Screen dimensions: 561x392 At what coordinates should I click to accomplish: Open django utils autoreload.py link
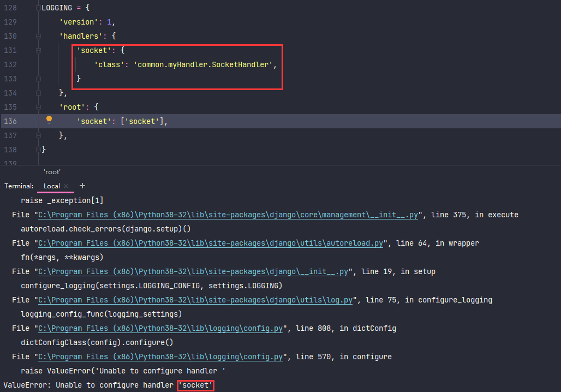click(211, 243)
